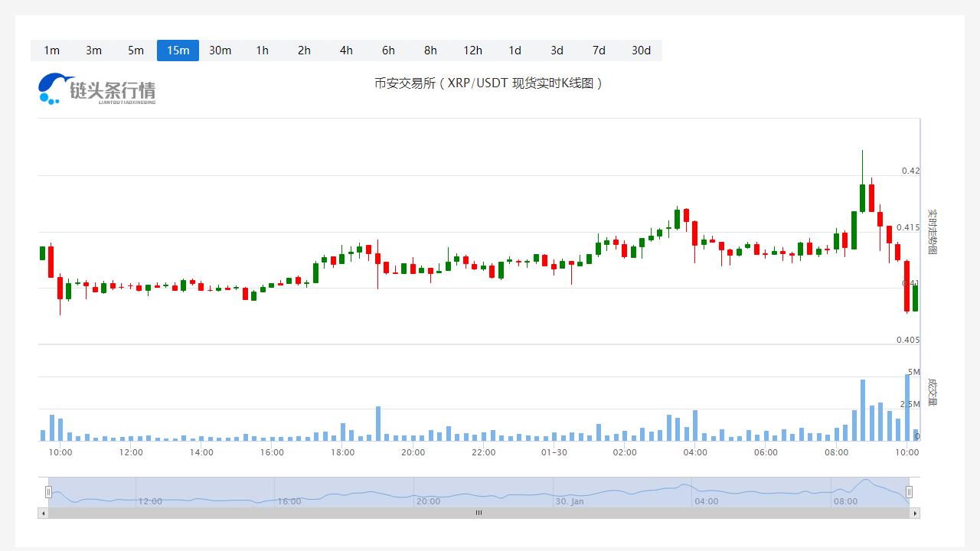Click the scrollbar right arrow
Image resolution: width=980 pixels, height=551 pixels.
(x=914, y=513)
